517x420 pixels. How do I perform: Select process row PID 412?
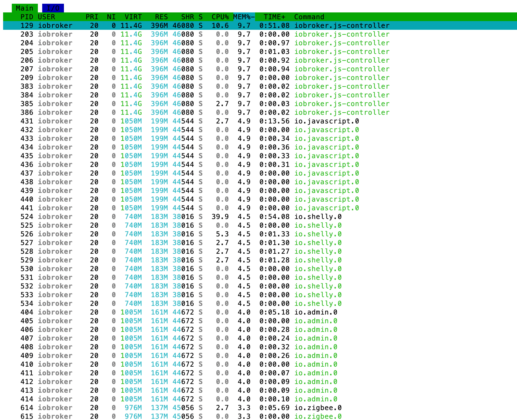(260, 382)
